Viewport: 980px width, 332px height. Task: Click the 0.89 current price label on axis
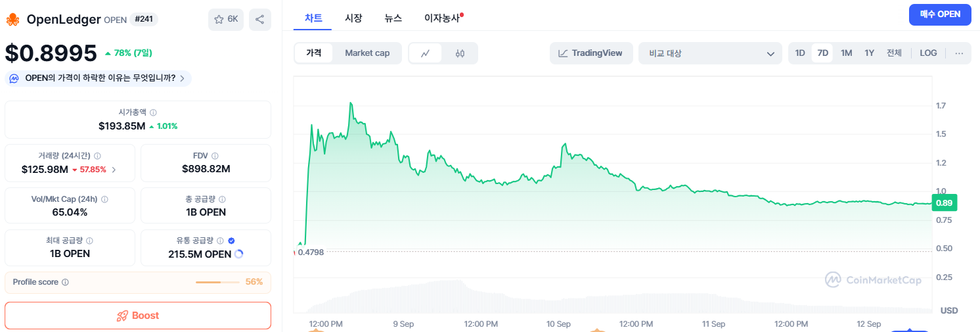click(x=944, y=203)
